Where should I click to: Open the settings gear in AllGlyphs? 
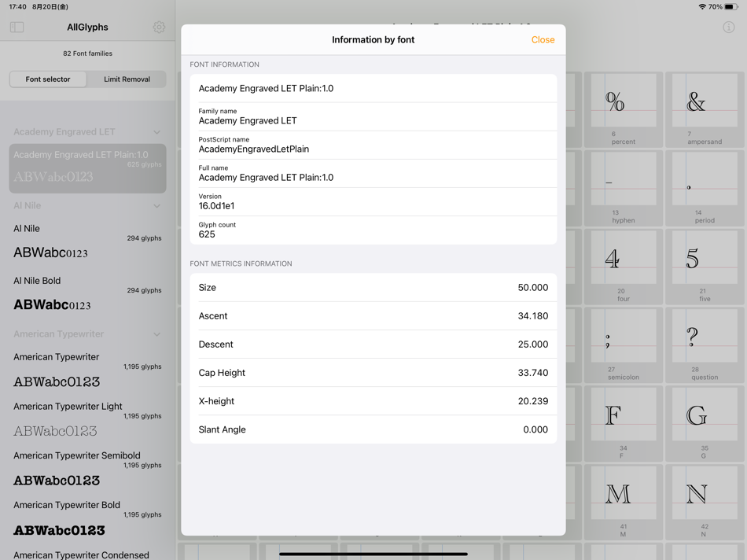click(159, 28)
